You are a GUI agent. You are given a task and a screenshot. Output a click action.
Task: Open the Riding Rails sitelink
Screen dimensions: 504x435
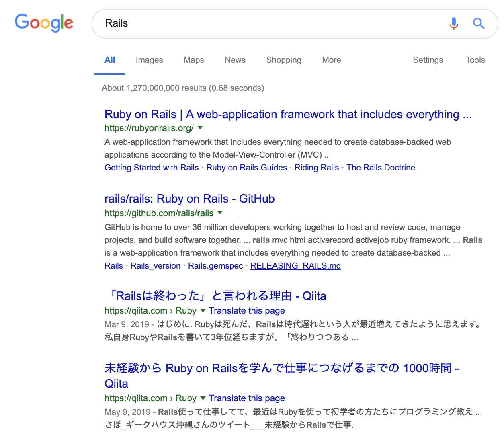click(x=317, y=168)
